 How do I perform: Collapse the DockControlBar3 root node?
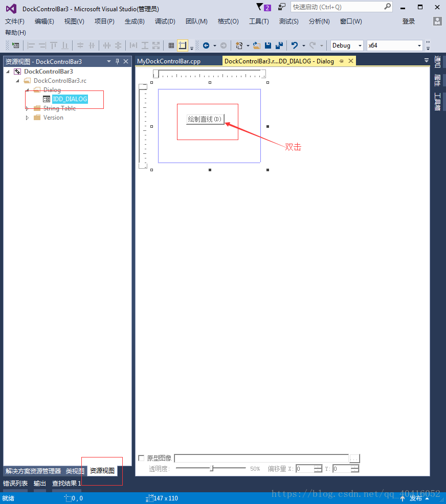click(x=8, y=72)
